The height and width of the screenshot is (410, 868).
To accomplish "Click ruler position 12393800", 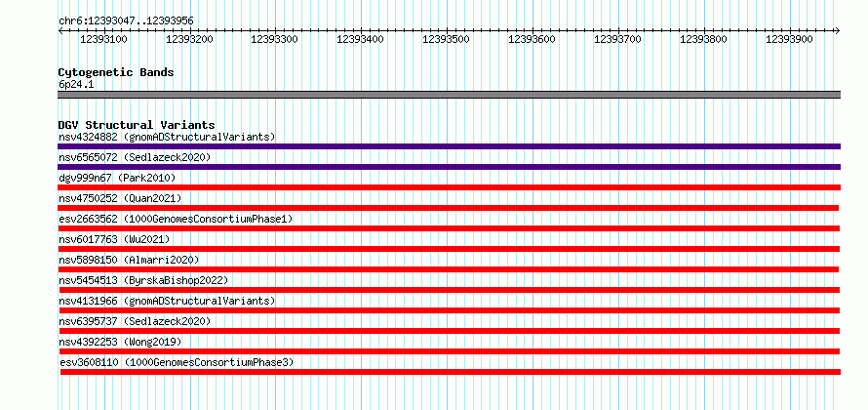I will pos(704,39).
